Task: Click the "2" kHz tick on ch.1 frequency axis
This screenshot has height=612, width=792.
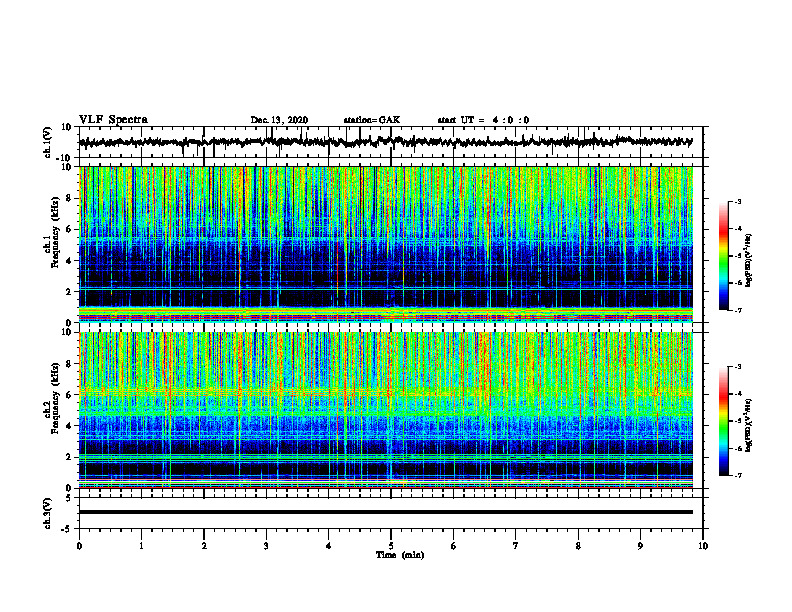Action: (69, 292)
